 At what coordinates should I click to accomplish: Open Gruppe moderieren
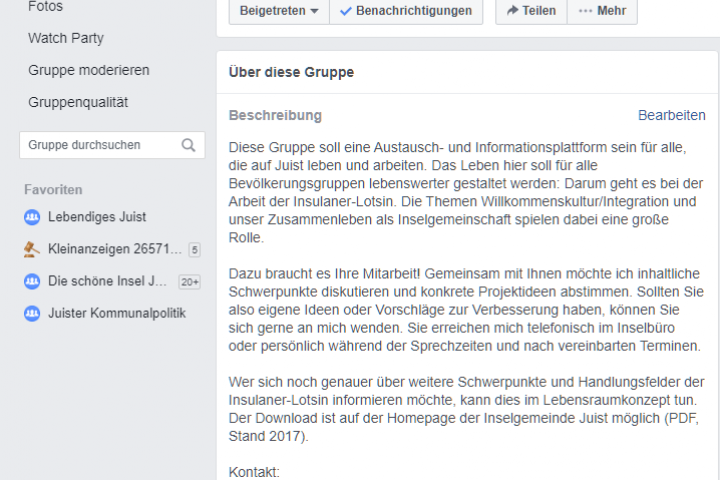tap(89, 70)
